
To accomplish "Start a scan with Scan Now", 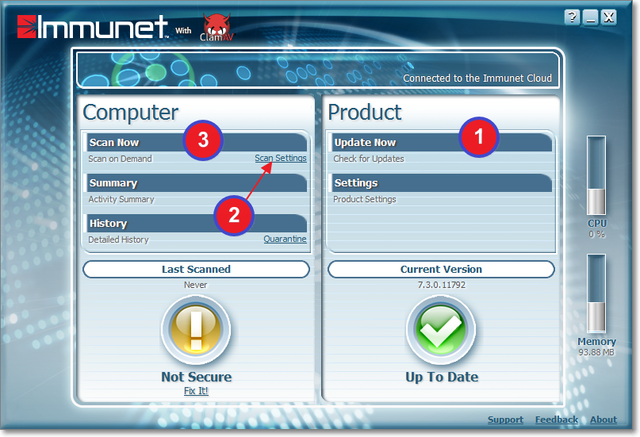I will point(113,143).
